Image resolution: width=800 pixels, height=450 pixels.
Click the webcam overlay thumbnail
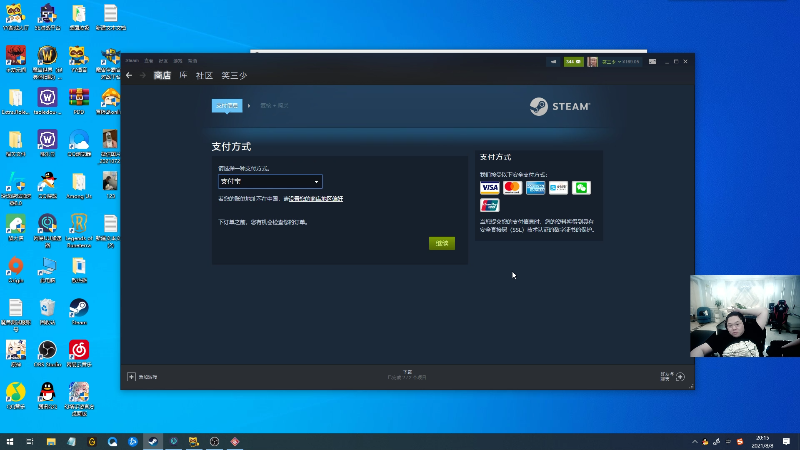[744, 316]
